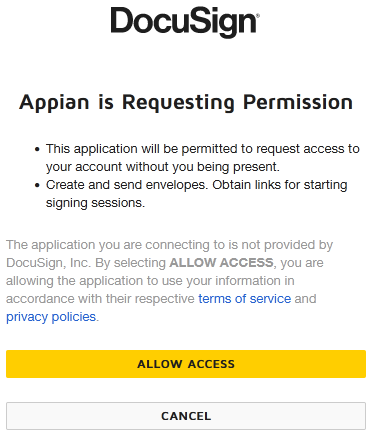Click the bold ALLOW ACCESS text in disclaimer

(221, 263)
